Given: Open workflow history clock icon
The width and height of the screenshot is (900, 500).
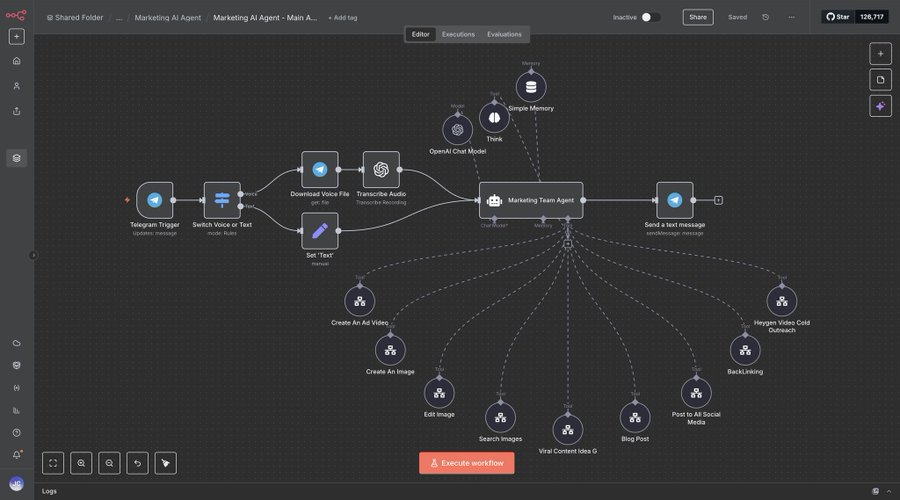Looking at the screenshot, I should (x=766, y=17).
